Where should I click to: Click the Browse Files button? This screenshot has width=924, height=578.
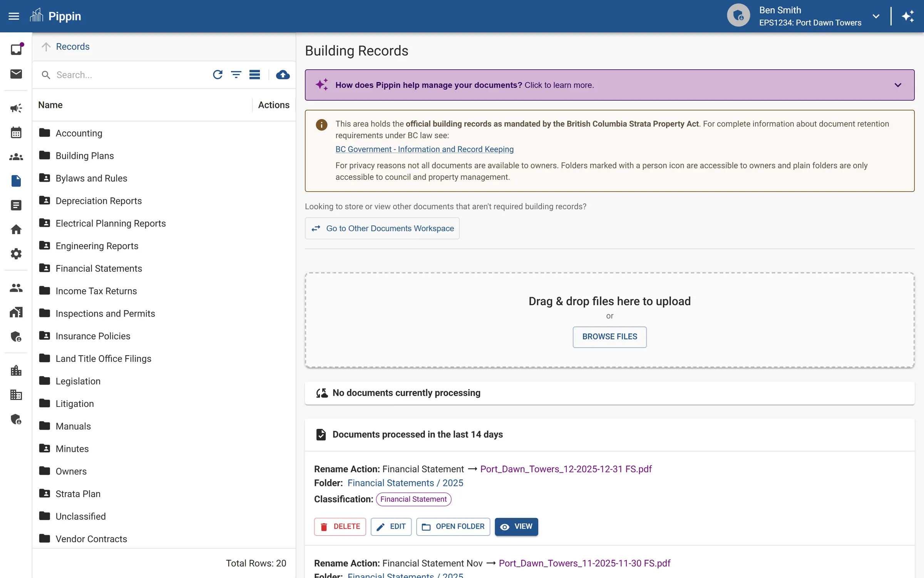click(609, 337)
